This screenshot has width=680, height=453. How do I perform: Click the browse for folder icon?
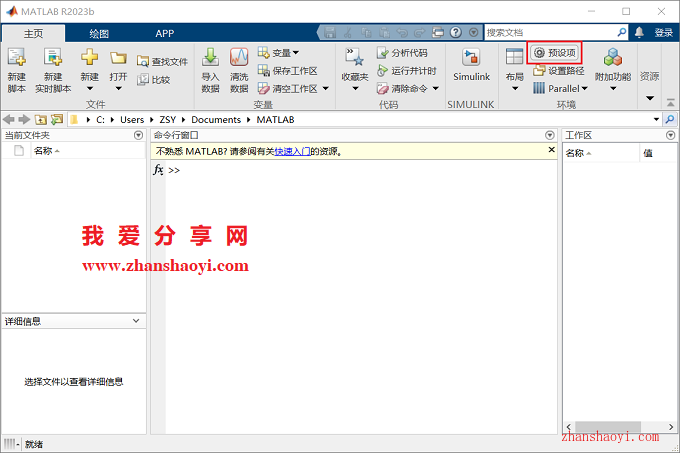click(56, 119)
